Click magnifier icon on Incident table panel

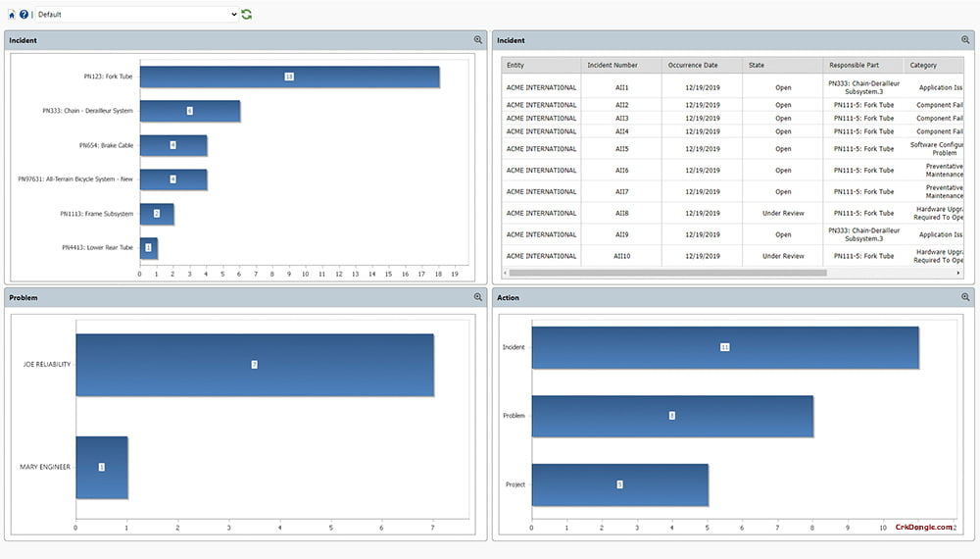pyautogui.click(x=965, y=40)
